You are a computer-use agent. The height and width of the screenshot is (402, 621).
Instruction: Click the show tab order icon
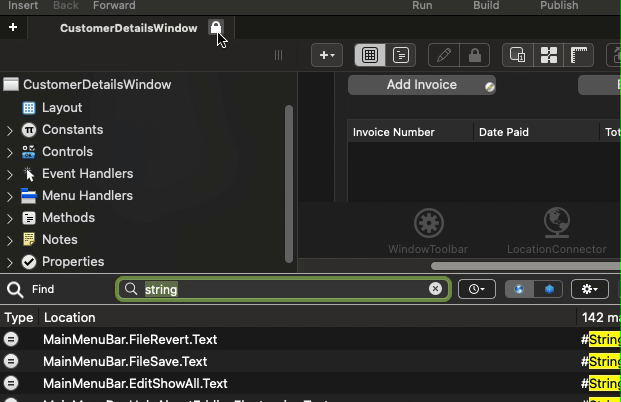pyautogui.click(x=517, y=55)
